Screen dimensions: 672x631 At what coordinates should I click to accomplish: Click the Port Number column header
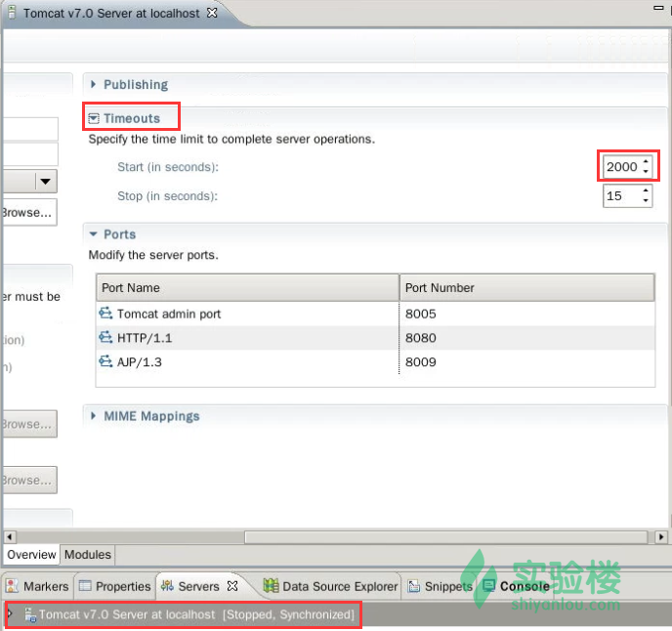click(526, 287)
